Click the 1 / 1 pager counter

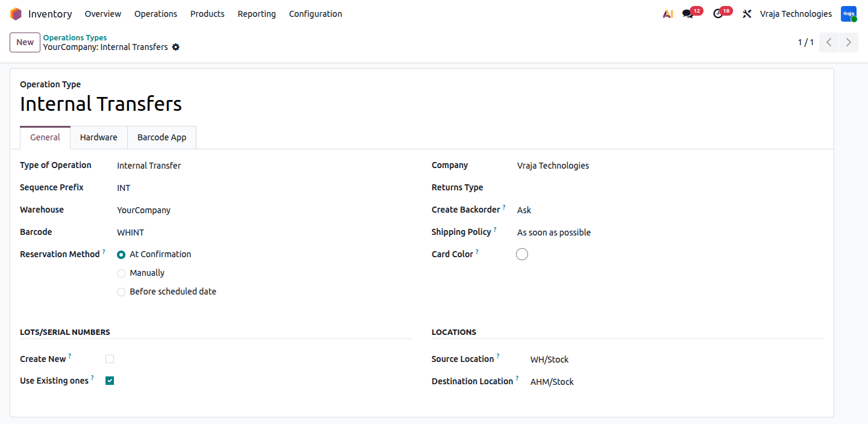(806, 42)
